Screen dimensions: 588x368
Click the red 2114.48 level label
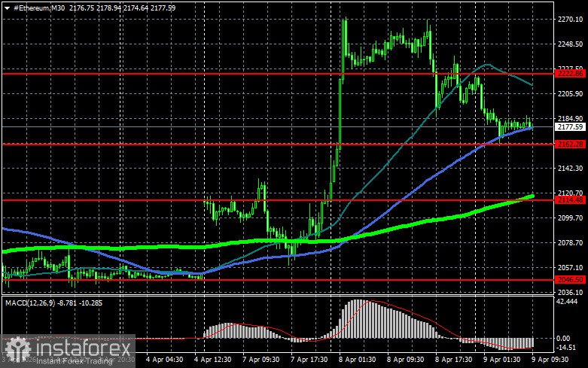pos(570,200)
